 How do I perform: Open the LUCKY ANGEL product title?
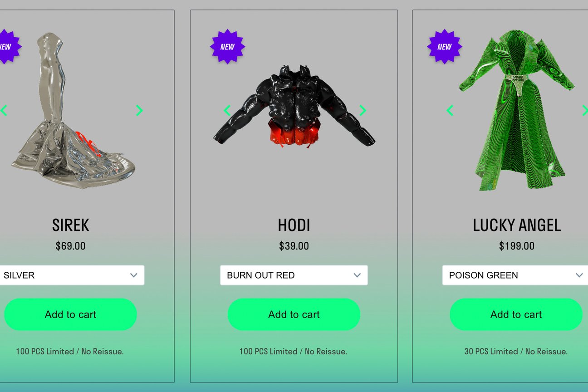tap(517, 225)
